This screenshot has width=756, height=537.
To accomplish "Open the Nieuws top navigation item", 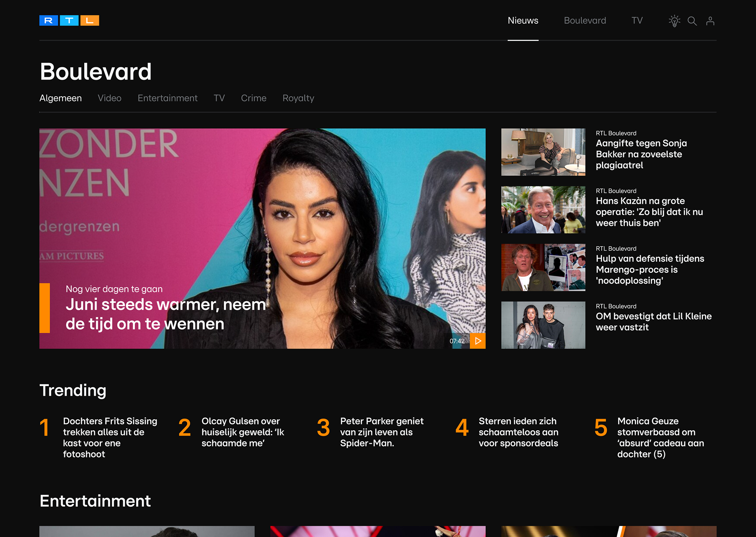I will pyautogui.click(x=523, y=20).
